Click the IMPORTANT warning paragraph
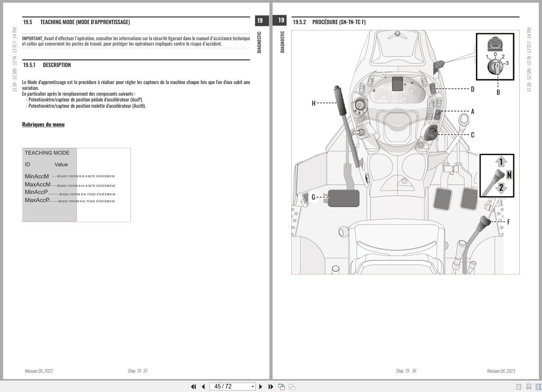The width and height of the screenshot is (542, 392). (x=136, y=41)
